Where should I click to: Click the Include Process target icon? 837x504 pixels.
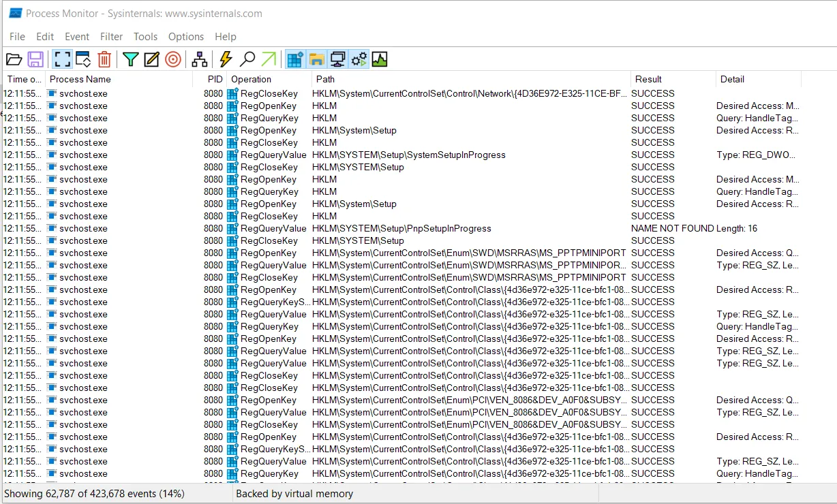(x=173, y=60)
